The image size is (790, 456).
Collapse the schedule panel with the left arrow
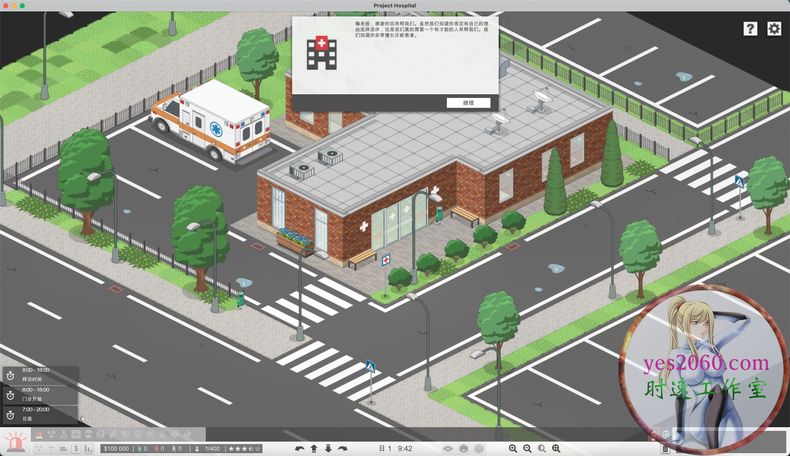(x=81, y=420)
